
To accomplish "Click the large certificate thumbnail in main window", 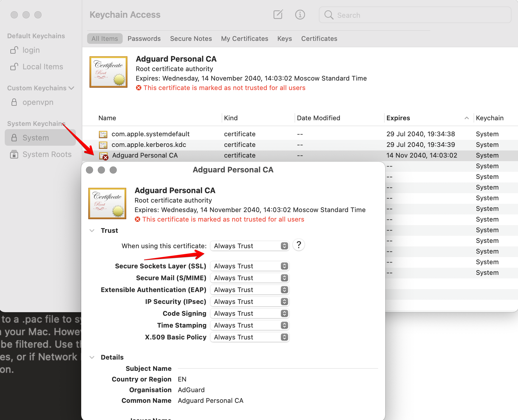I will coord(108,72).
